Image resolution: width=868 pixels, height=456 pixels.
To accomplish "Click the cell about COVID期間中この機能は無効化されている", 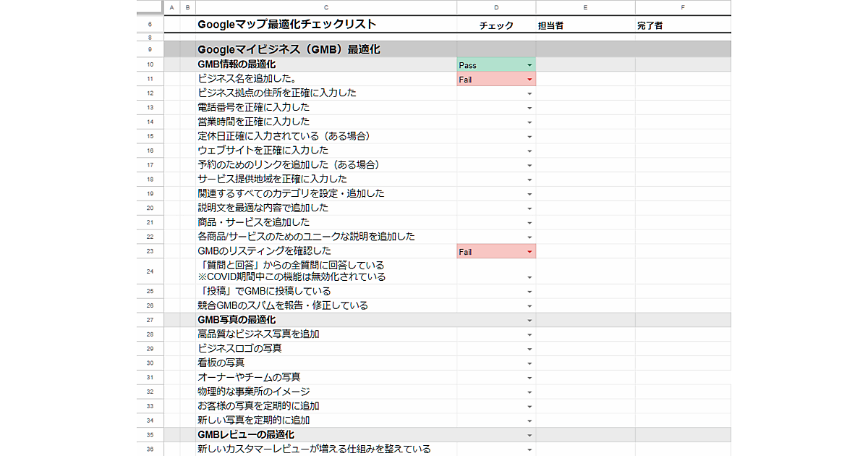I will point(326,271).
